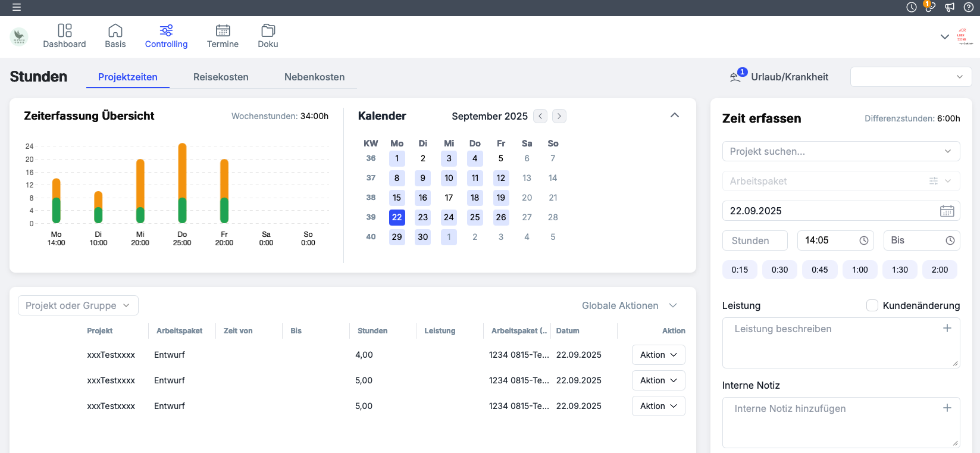Viewport: 980px width, 453px height.
Task: Open the hamburger menu
Action: click(17, 8)
